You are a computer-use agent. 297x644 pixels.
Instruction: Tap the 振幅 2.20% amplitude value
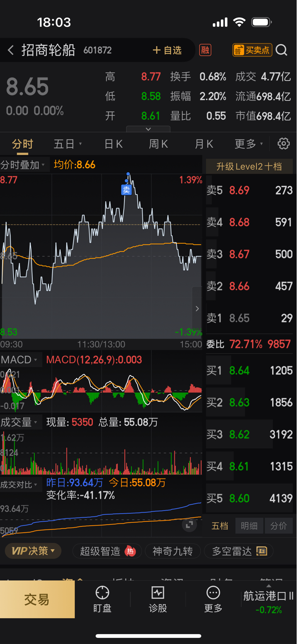(198, 96)
